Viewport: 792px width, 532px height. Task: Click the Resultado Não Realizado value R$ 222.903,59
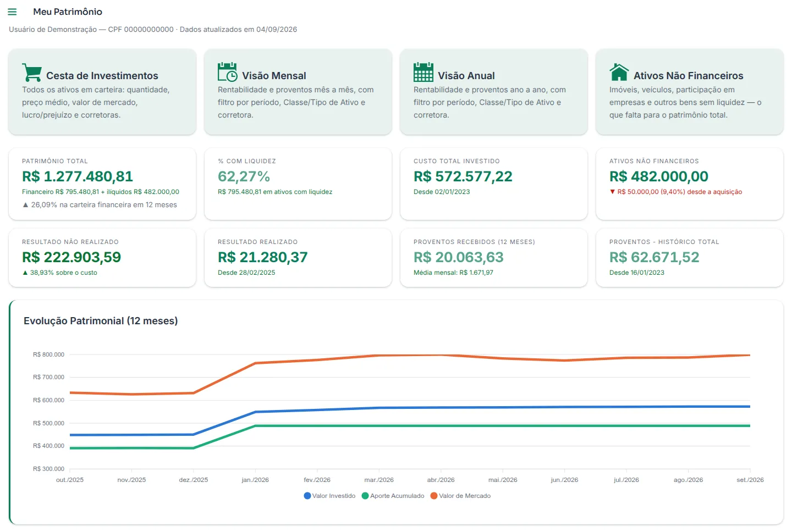click(71, 257)
